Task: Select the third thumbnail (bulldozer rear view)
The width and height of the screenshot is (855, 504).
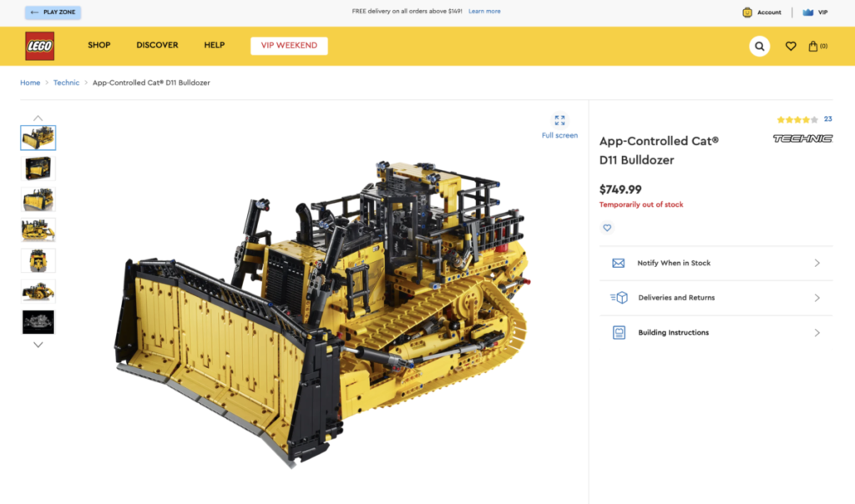Action: point(38,199)
